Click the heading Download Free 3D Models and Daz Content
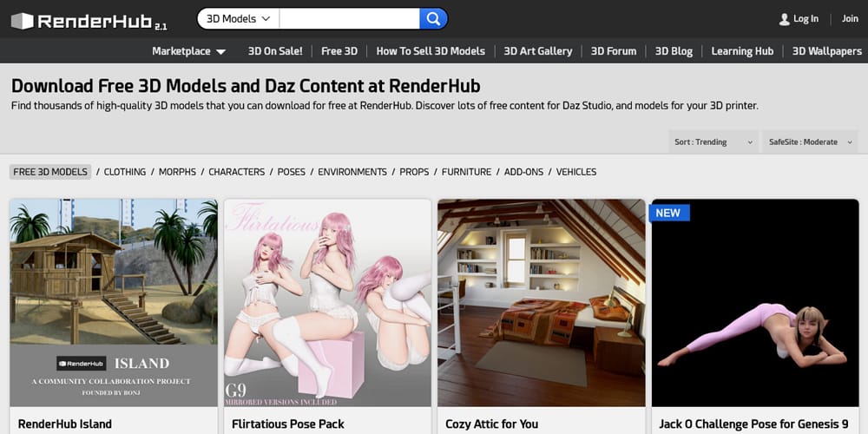Image resolution: width=868 pixels, height=434 pixels. (246, 86)
